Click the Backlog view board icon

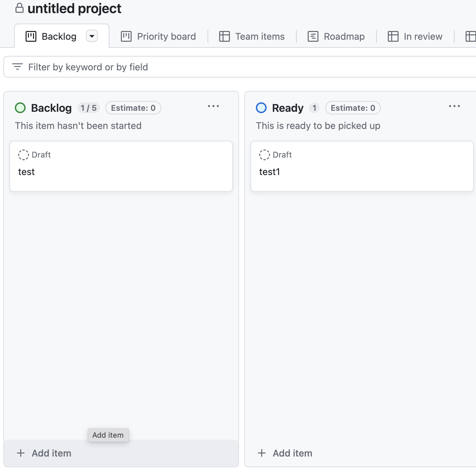coord(31,36)
